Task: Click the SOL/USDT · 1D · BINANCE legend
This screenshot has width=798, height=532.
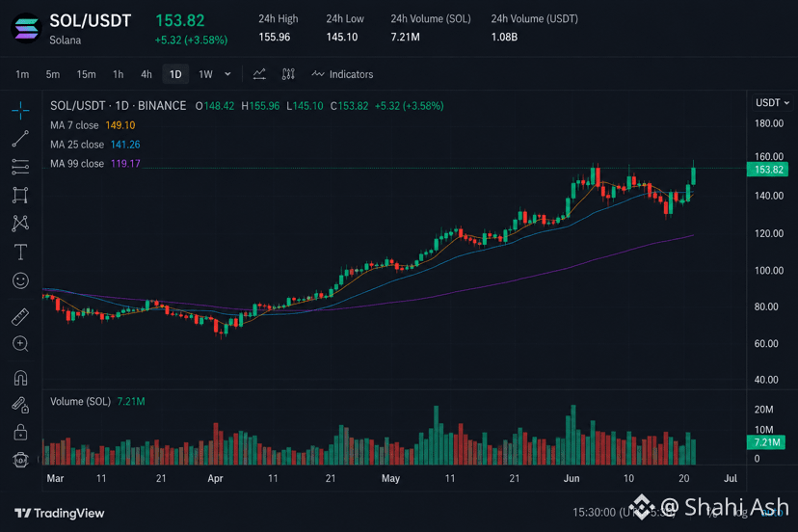Action: (119, 106)
